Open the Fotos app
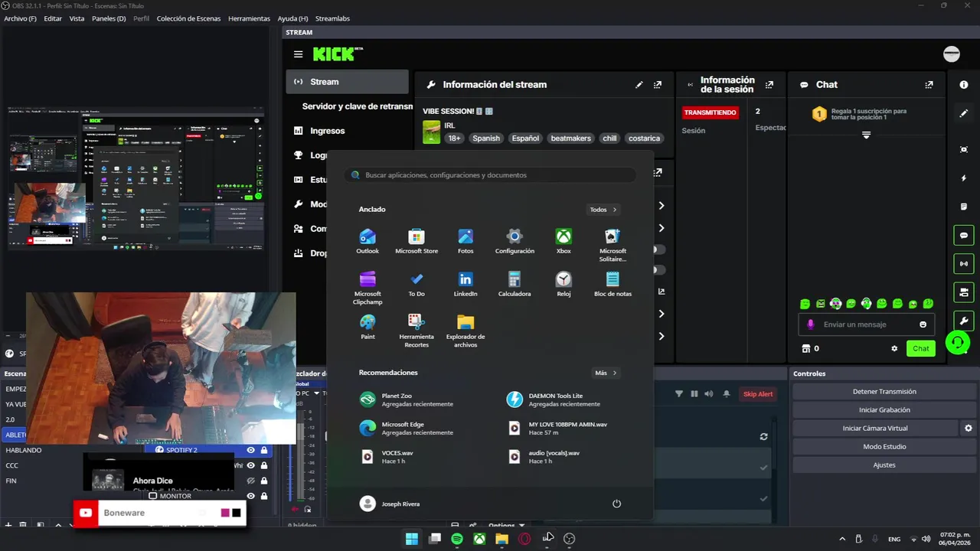 (x=465, y=241)
